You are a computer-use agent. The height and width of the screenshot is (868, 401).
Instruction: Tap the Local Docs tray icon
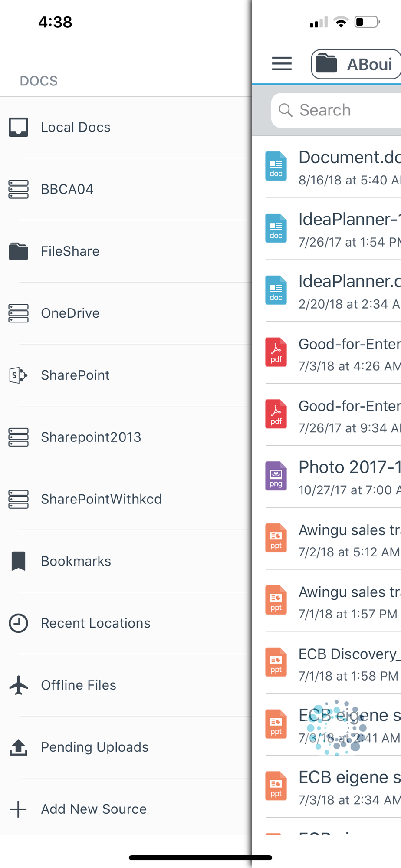pos(19,127)
